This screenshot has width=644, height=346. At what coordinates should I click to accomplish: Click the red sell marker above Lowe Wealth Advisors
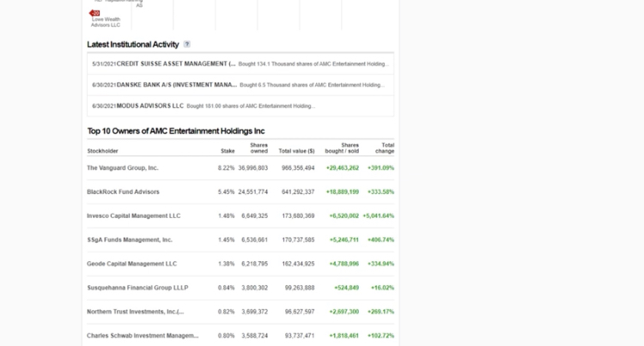[x=94, y=13]
